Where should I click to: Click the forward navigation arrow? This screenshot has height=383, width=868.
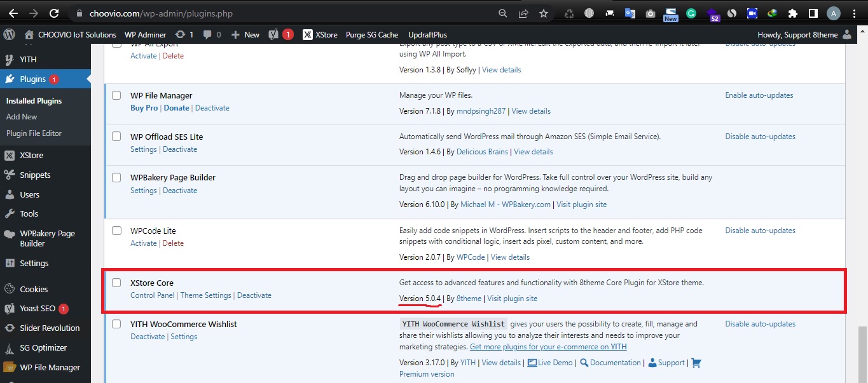[x=34, y=13]
